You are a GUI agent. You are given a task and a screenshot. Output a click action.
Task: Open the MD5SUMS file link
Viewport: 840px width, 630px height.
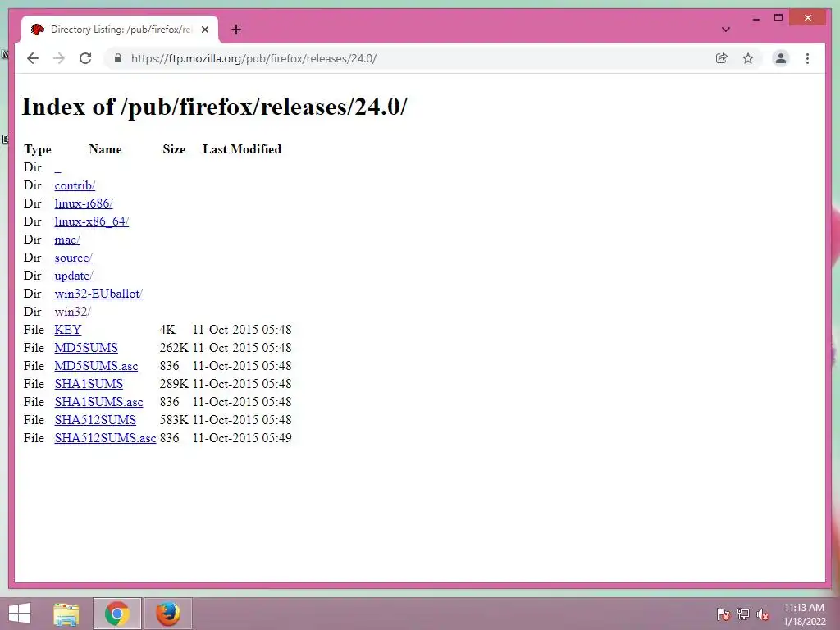(x=86, y=348)
